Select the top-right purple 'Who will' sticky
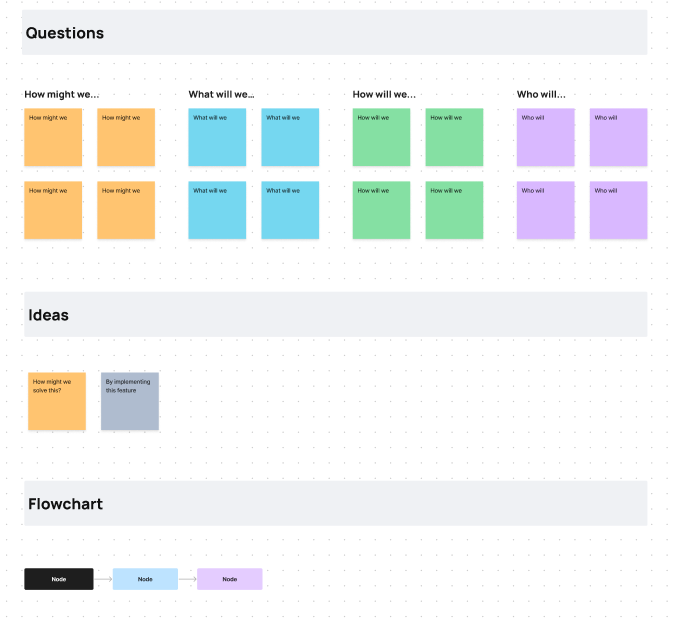 pos(618,137)
